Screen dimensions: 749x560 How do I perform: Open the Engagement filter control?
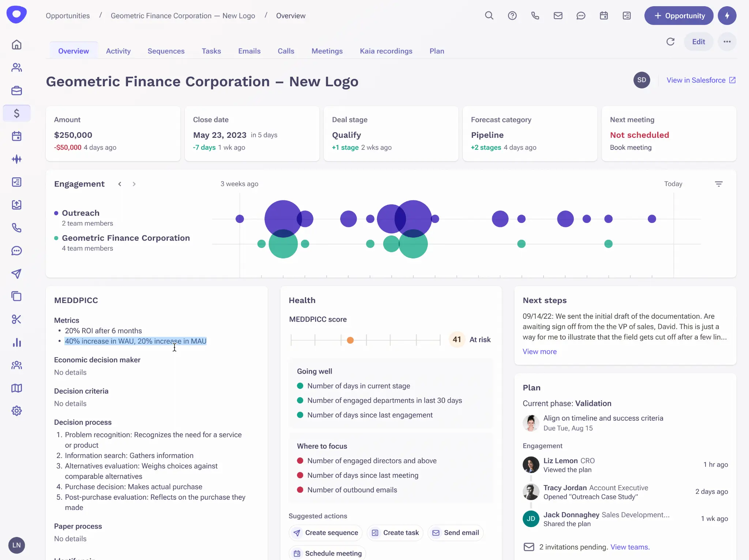pyautogui.click(x=719, y=184)
